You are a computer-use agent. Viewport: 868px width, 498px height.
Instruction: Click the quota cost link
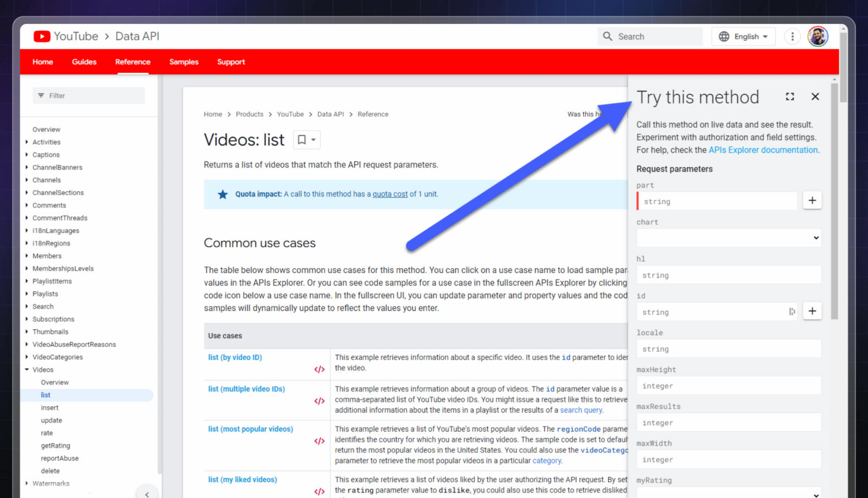coord(390,194)
